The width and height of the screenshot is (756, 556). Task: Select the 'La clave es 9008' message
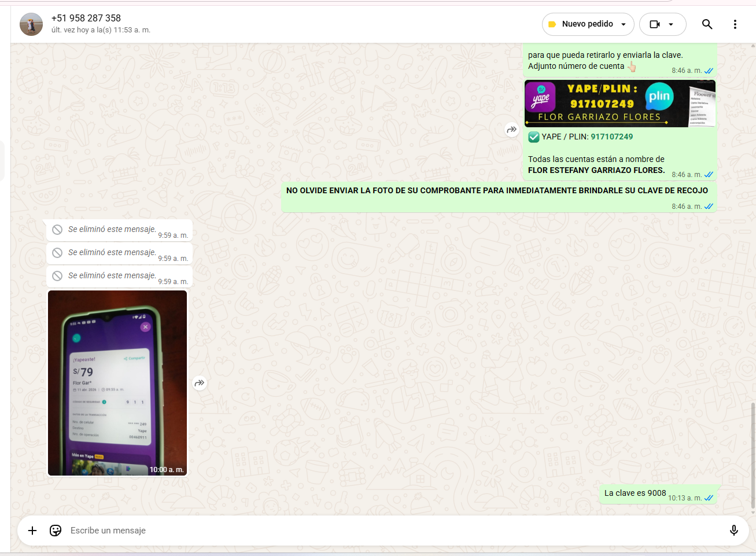pos(635,494)
